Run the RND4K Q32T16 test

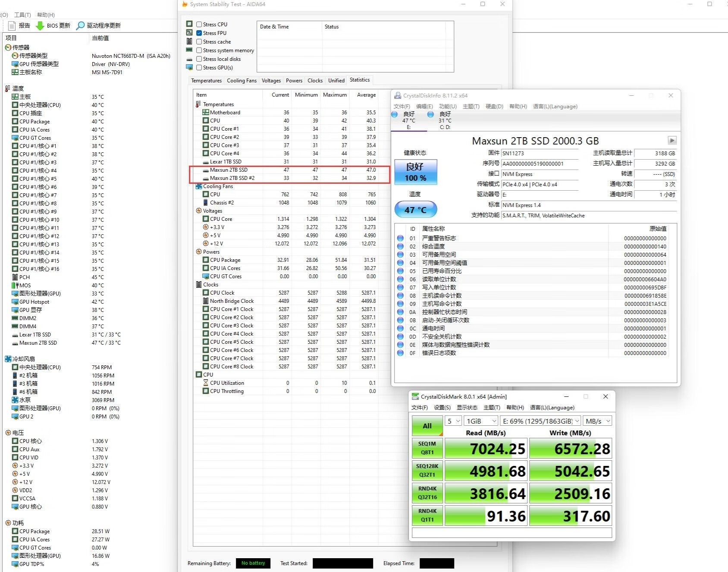coord(427,493)
